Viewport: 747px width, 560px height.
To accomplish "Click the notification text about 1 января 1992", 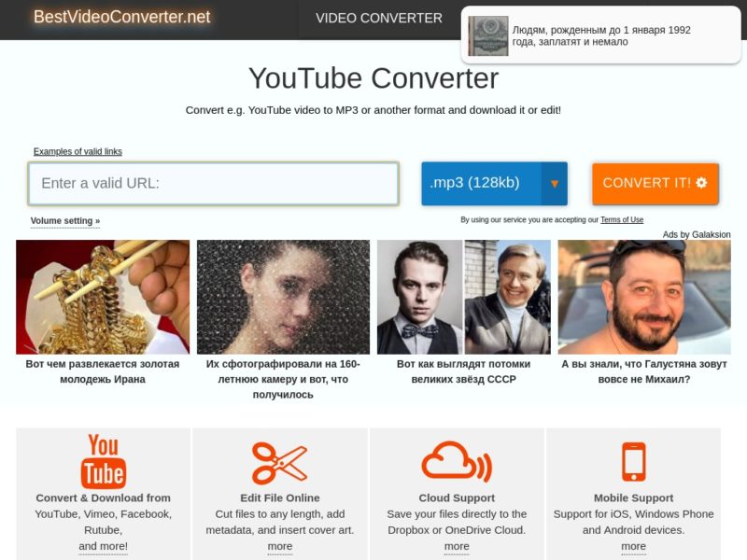I will pyautogui.click(x=601, y=35).
